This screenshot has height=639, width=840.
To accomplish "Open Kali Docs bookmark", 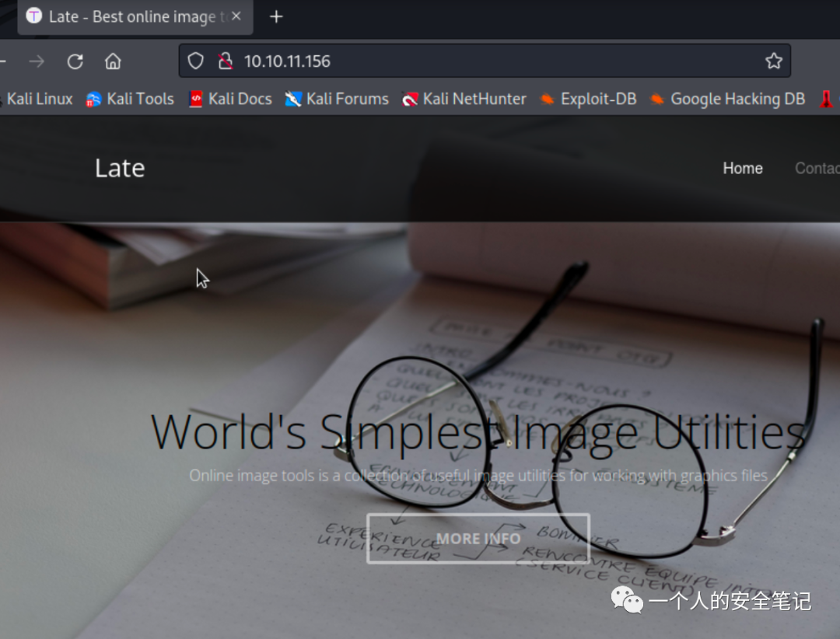I will [x=230, y=99].
